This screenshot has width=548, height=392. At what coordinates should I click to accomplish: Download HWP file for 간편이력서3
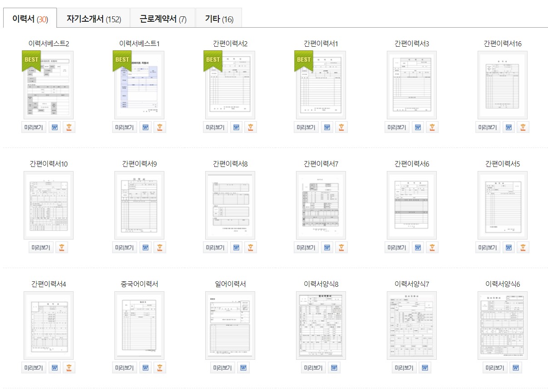point(432,127)
